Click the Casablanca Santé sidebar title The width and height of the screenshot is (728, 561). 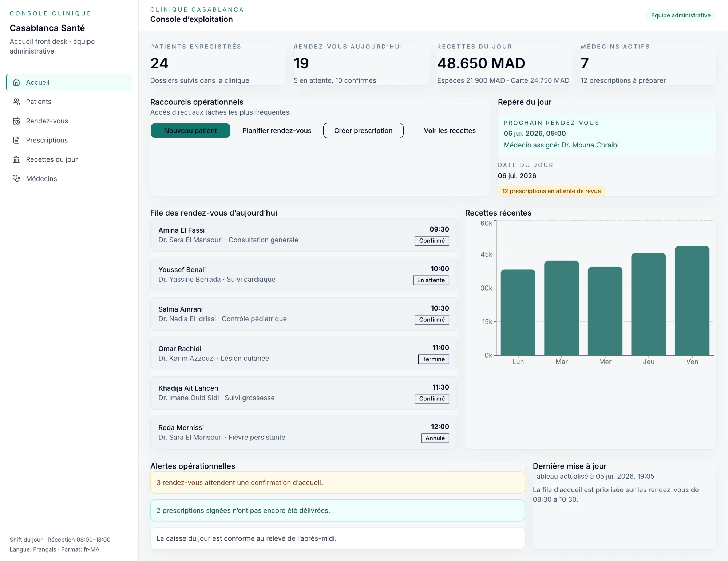point(47,28)
